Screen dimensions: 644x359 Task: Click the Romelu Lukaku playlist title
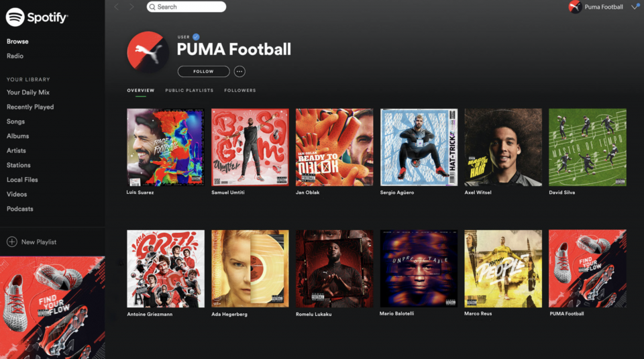pyautogui.click(x=314, y=314)
